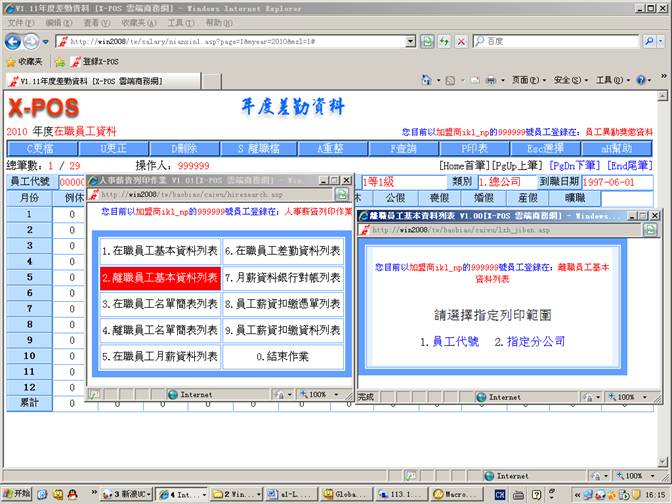
Task: Click the 开始 Start button
Action: (17, 494)
